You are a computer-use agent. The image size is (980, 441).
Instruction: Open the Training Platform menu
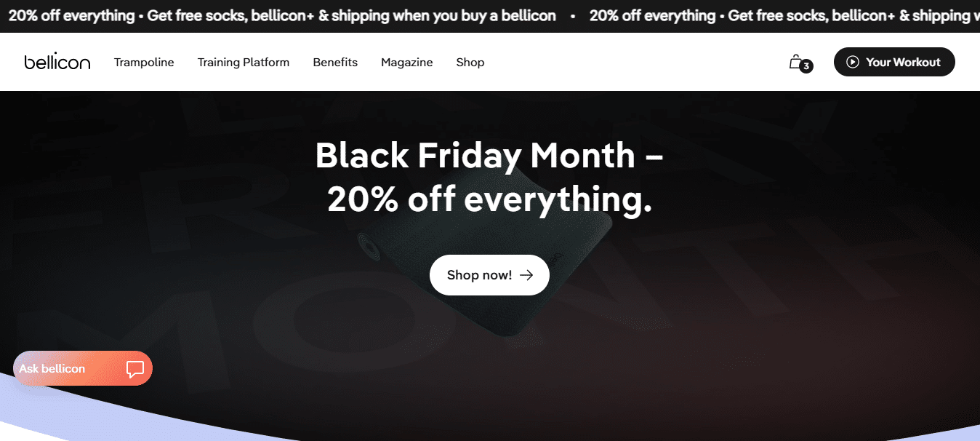coord(243,62)
